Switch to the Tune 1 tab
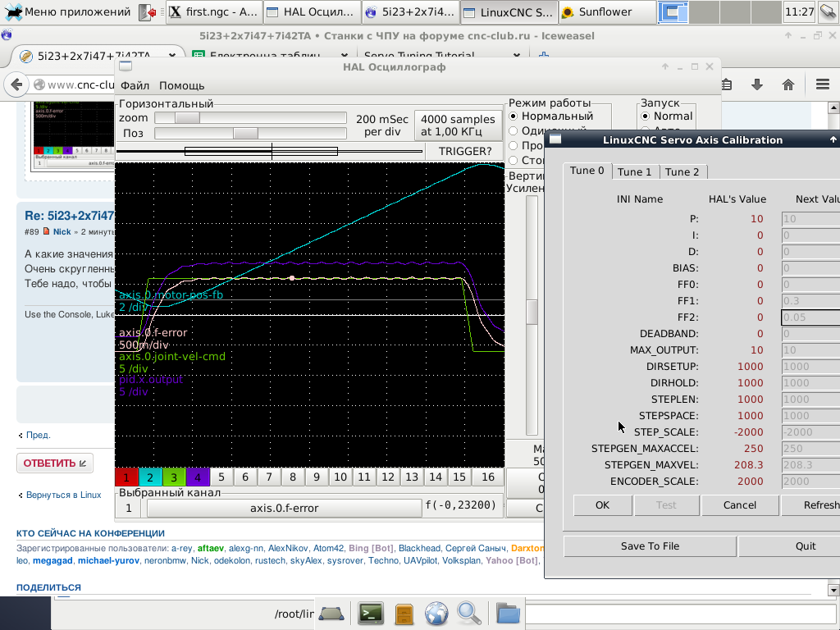Screen dimensions: 840x630 [x=635, y=171]
